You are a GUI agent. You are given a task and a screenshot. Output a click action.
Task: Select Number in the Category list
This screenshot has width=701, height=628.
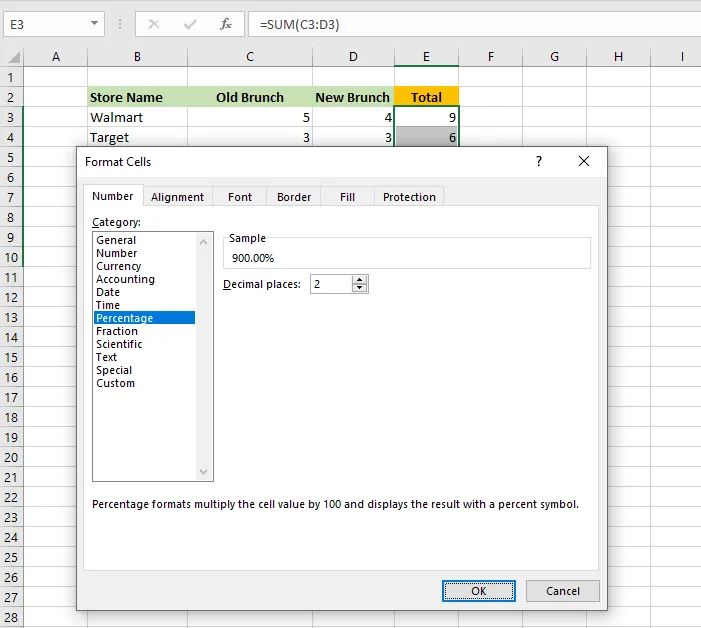pos(144,253)
